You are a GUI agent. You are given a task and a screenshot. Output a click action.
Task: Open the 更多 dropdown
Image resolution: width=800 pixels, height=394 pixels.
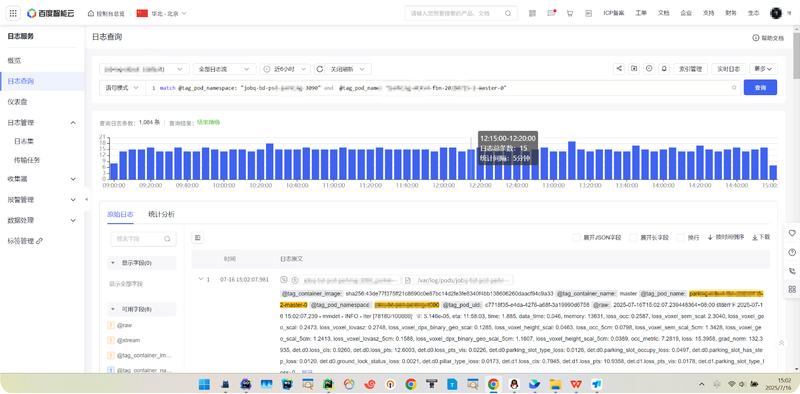(763, 68)
